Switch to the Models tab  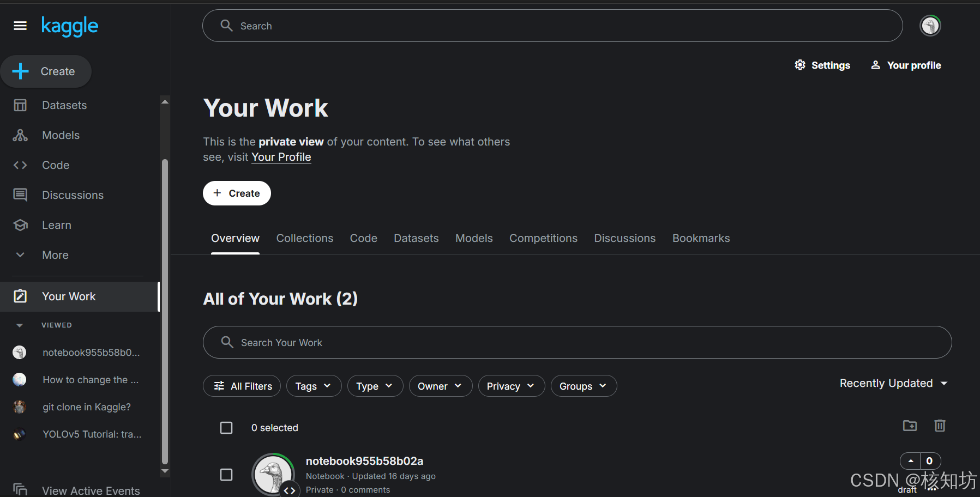474,238
